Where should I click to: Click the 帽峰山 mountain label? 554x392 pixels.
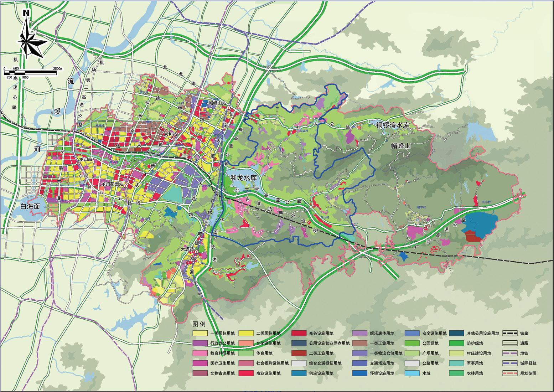(x=401, y=146)
